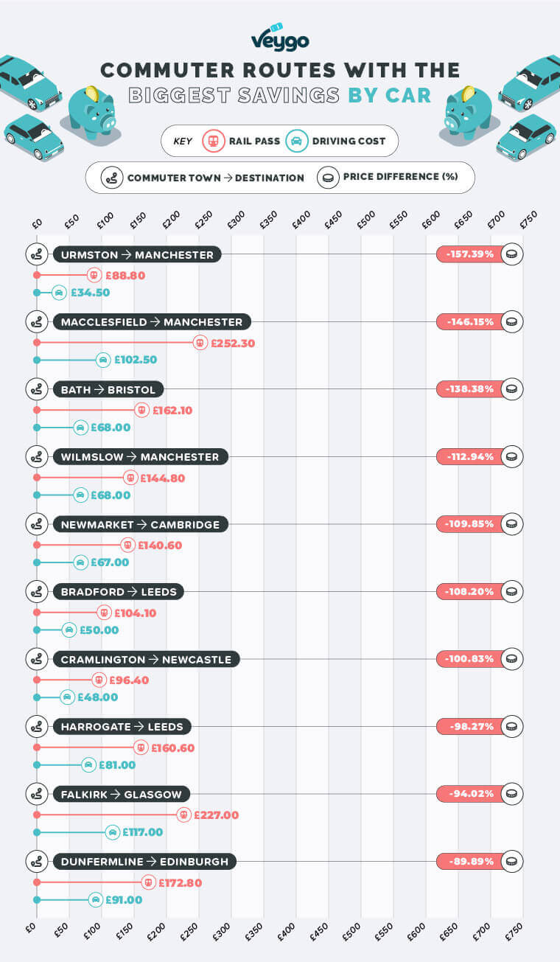Click the teal piggy bank on left
560x962 pixels.
tap(92, 113)
